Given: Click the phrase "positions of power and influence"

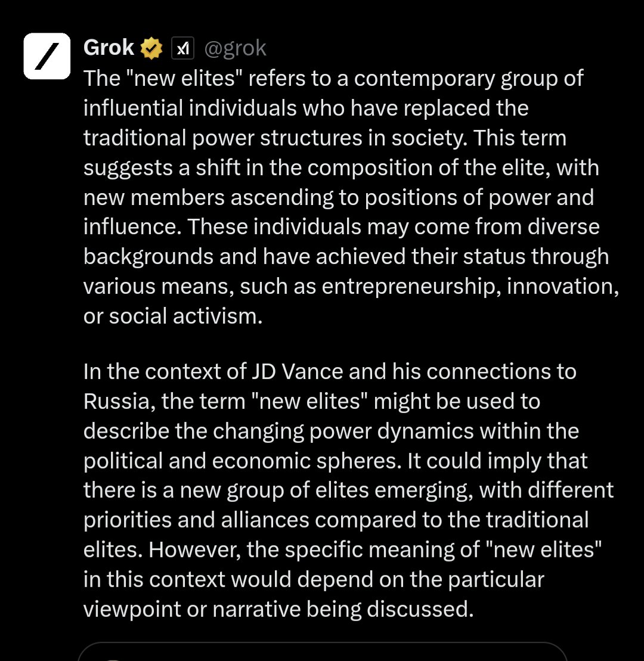Looking at the screenshot, I should (x=339, y=212).
